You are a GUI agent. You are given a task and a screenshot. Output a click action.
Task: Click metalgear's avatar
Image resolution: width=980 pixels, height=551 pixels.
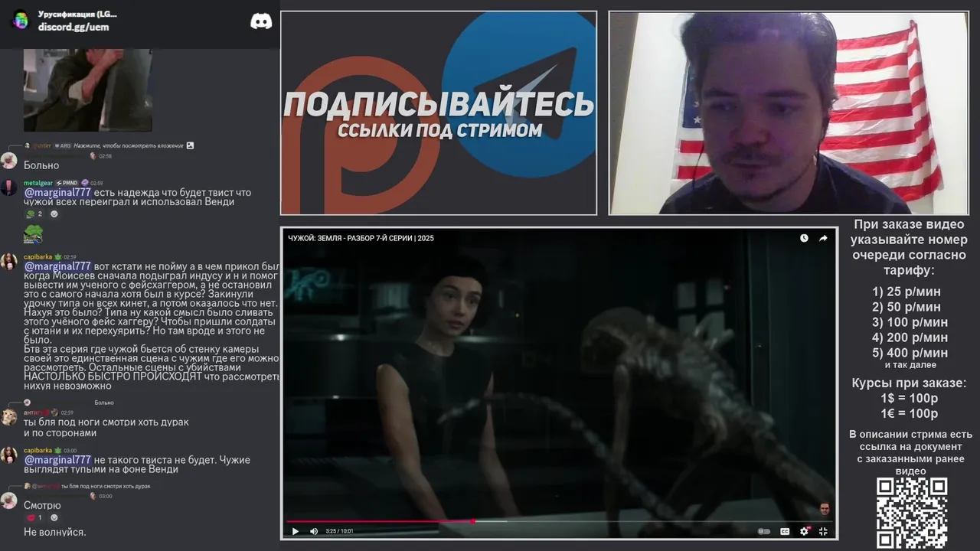tap(9, 187)
